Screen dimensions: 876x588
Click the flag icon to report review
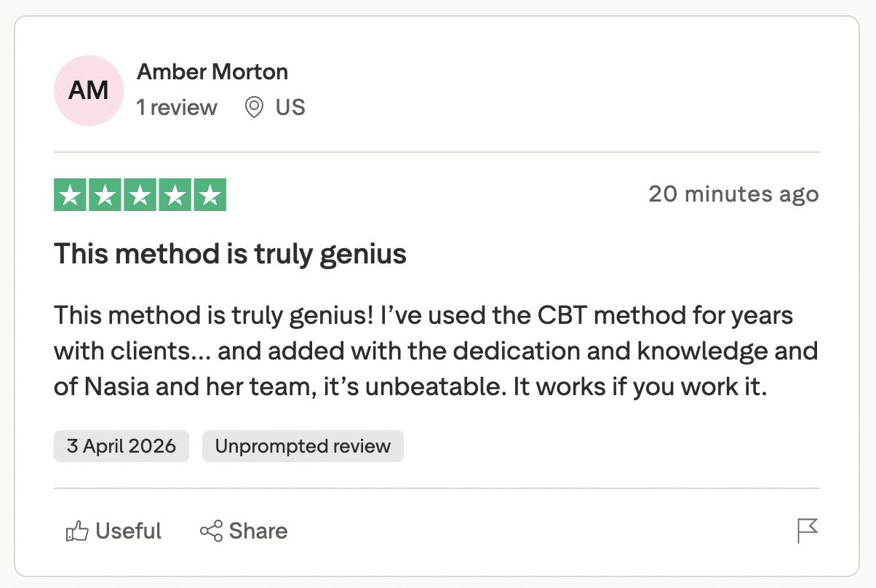pos(808,531)
